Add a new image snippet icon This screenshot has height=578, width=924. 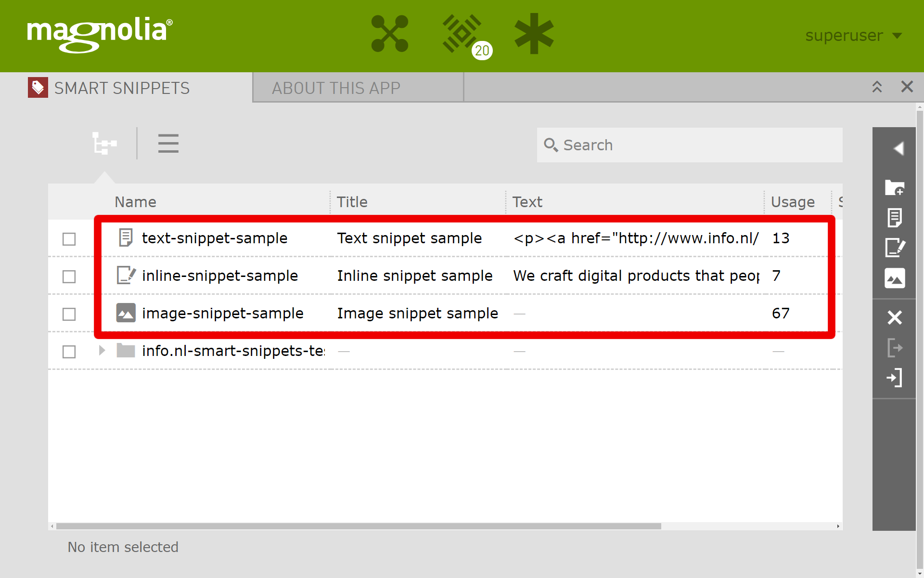click(894, 278)
